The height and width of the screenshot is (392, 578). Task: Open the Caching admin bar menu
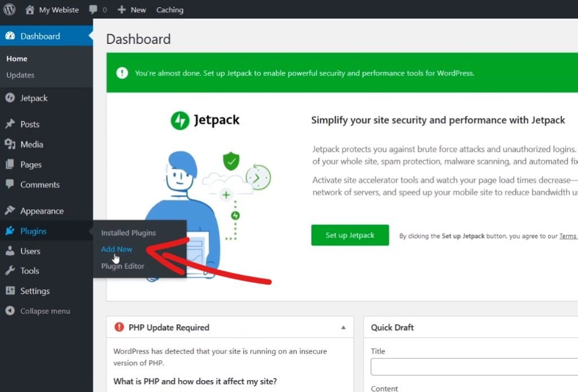click(170, 10)
